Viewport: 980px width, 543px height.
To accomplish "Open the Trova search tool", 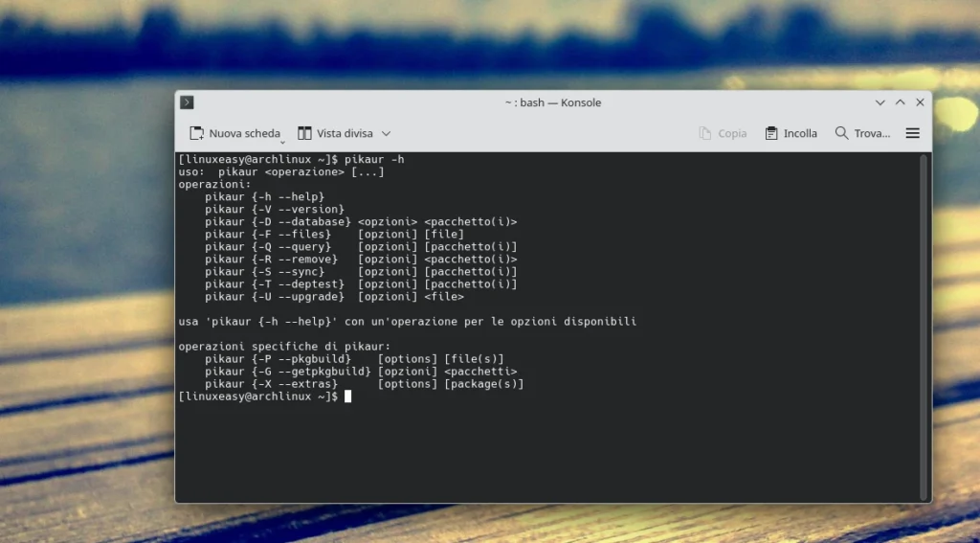I will pos(862,133).
